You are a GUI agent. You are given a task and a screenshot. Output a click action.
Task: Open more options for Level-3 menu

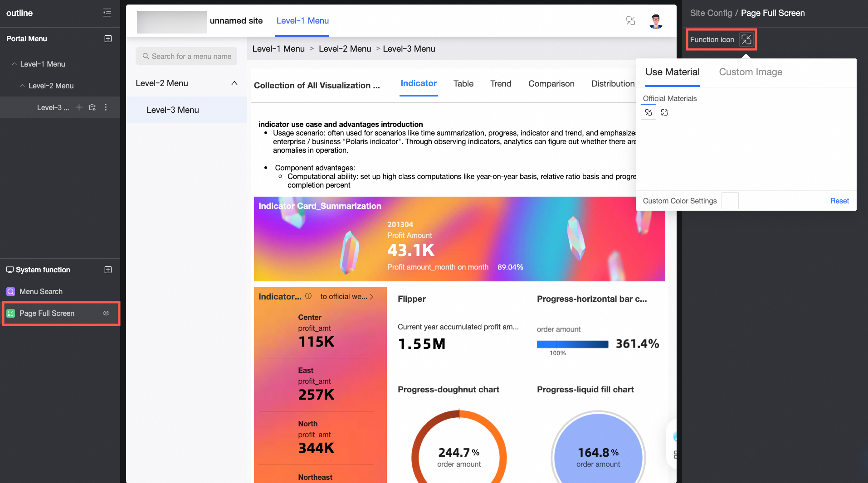tap(106, 107)
